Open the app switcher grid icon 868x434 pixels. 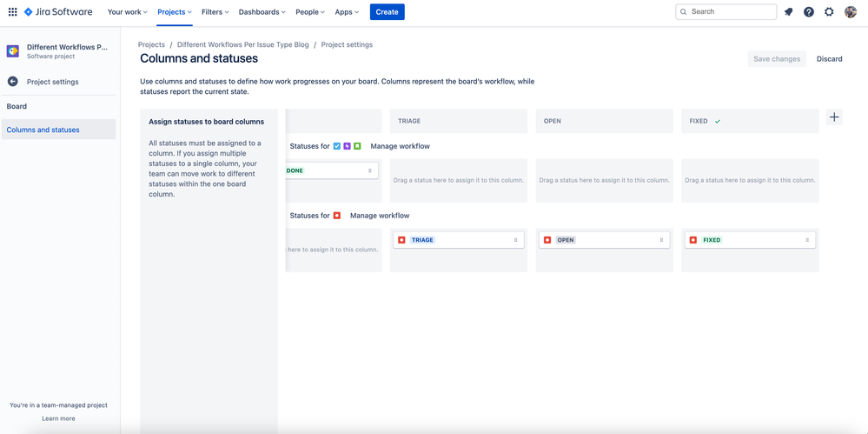tap(13, 11)
